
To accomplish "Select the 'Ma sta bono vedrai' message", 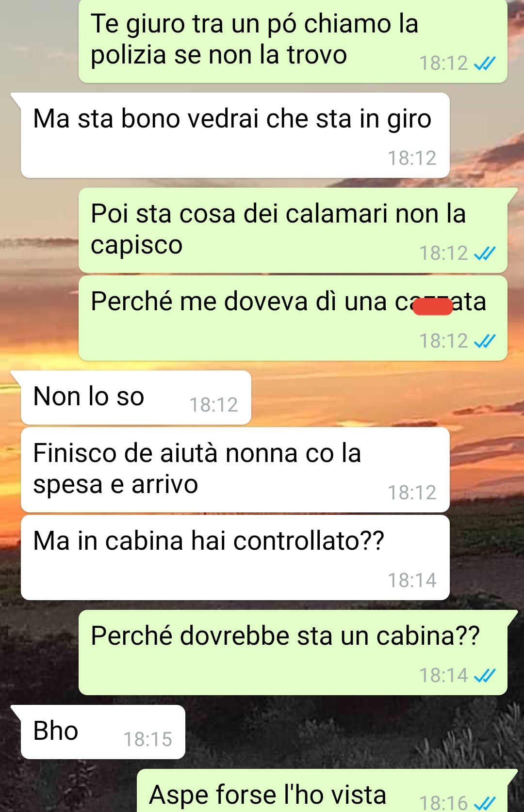I will tap(235, 135).
